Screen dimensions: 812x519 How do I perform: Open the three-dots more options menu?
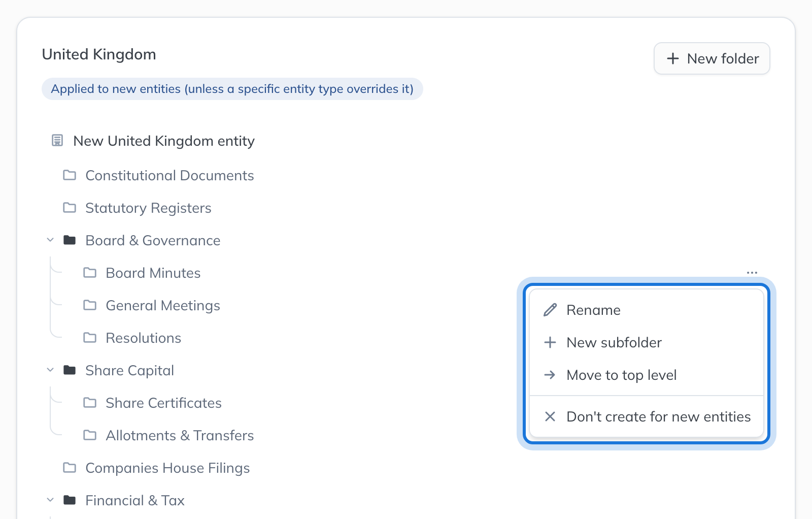[x=752, y=273]
